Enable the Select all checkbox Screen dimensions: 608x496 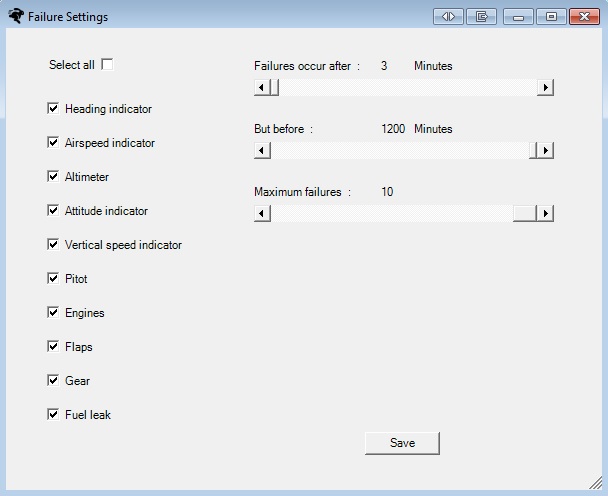point(107,64)
